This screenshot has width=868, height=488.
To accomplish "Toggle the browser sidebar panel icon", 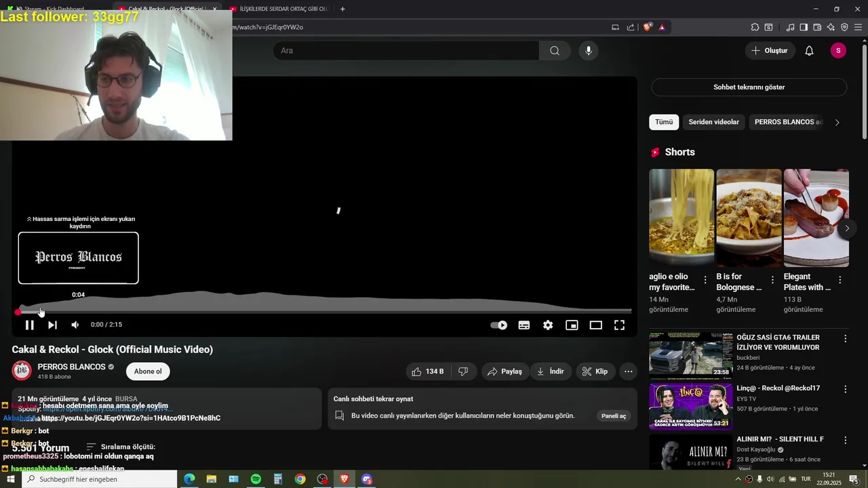I will pyautogui.click(x=804, y=27).
